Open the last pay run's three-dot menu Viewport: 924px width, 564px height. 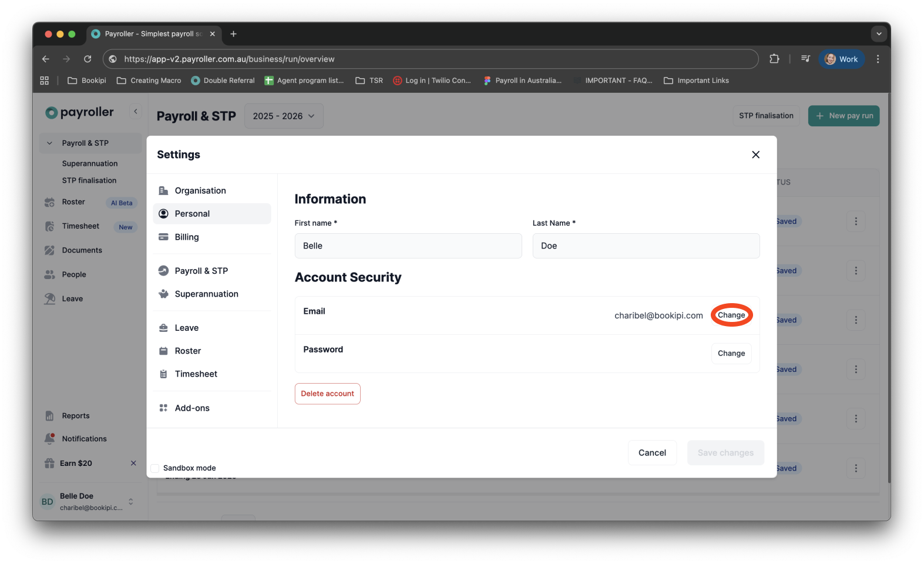856,468
